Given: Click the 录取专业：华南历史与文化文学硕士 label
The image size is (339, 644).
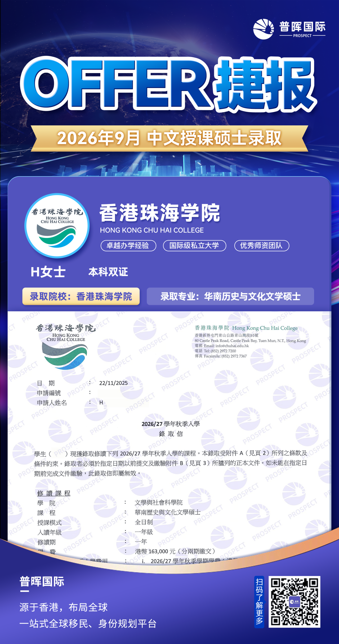Looking at the screenshot, I should pyautogui.click(x=230, y=296).
